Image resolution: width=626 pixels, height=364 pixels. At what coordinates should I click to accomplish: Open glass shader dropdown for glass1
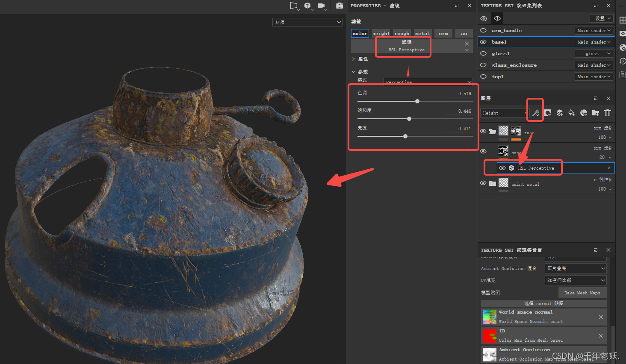coord(594,53)
